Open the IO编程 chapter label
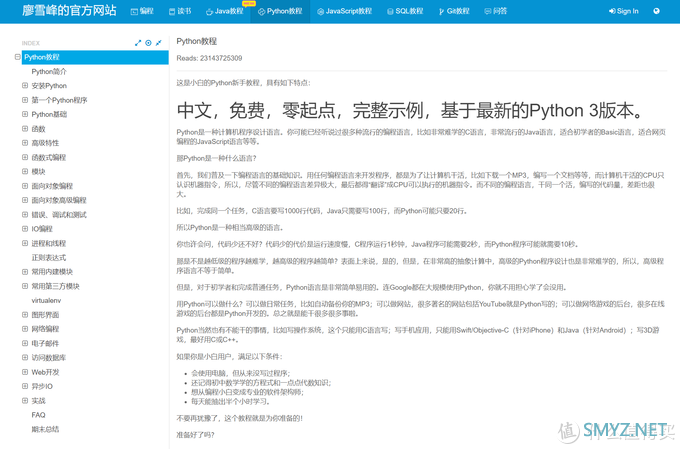 tap(42, 229)
